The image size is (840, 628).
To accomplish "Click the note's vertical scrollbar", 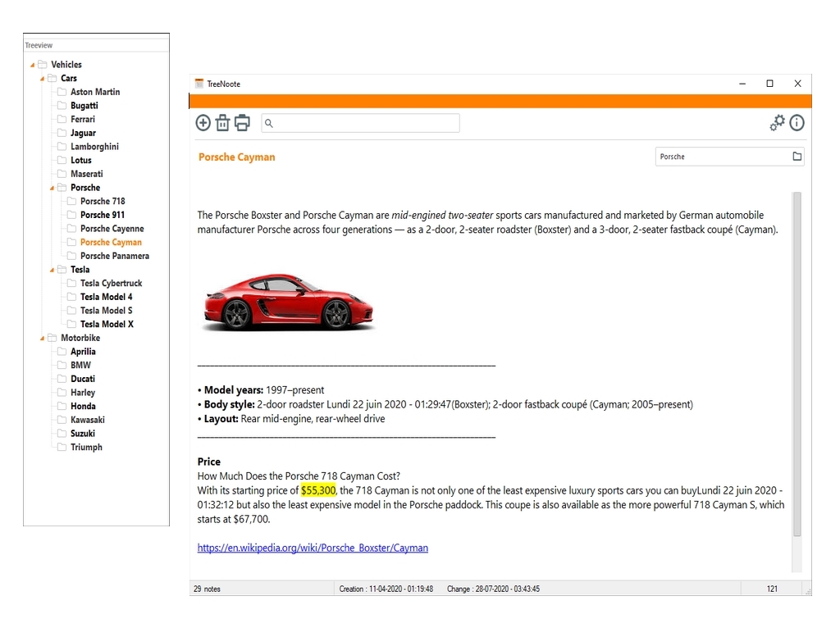I will coord(797,364).
